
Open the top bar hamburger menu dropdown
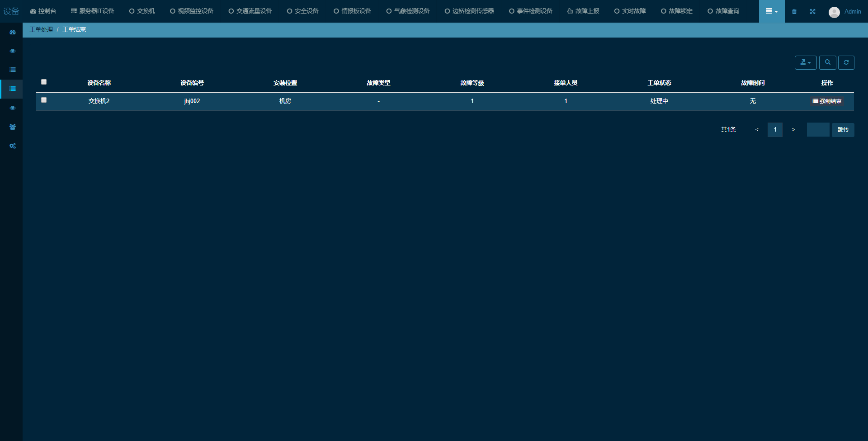(772, 11)
